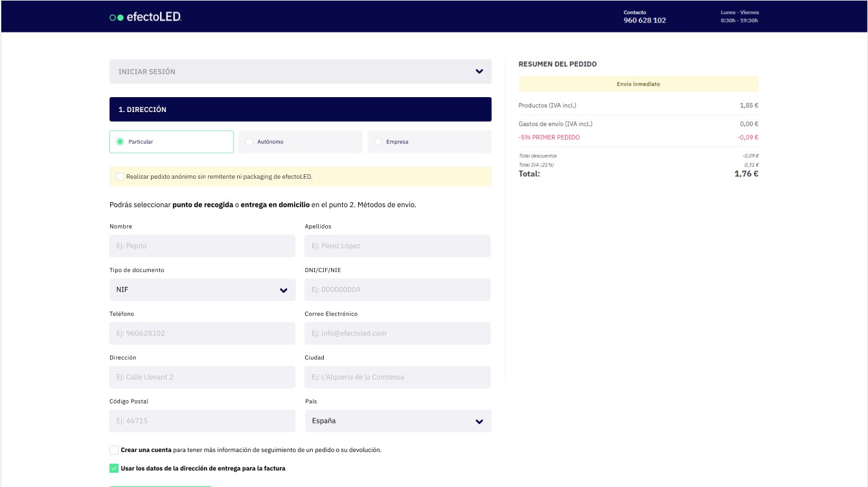This screenshot has width=868, height=487.
Task: Open the País dropdown showing España
Action: pos(397,421)
